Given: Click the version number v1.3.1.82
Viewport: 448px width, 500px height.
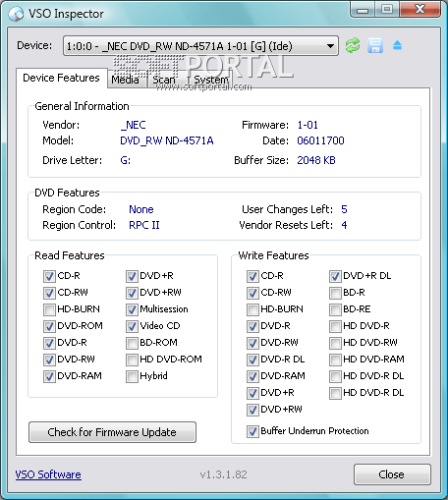Looking at the screenshot, I should (224, 474).
